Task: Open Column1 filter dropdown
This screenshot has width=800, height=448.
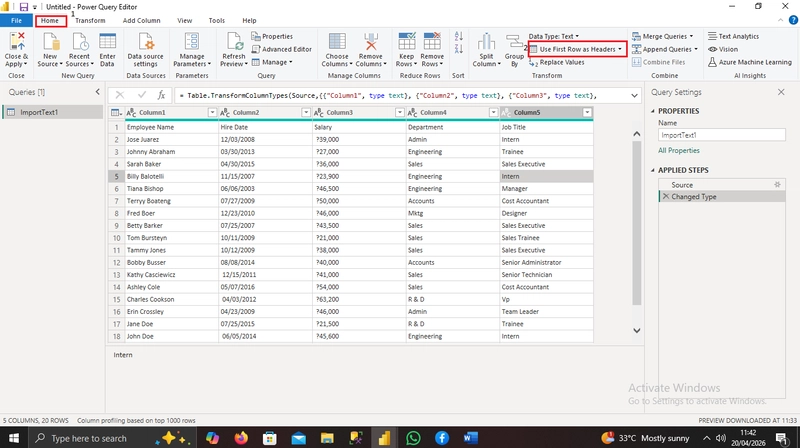Action: tap(212, 112)
